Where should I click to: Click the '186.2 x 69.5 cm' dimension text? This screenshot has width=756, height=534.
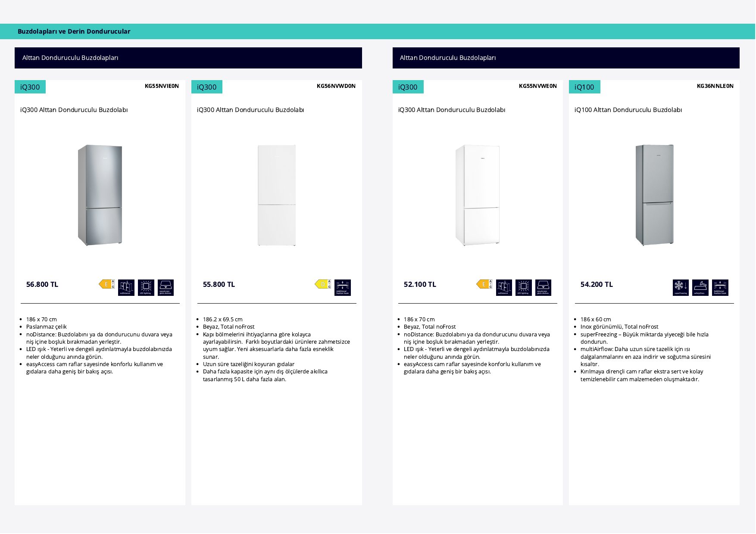223,320
